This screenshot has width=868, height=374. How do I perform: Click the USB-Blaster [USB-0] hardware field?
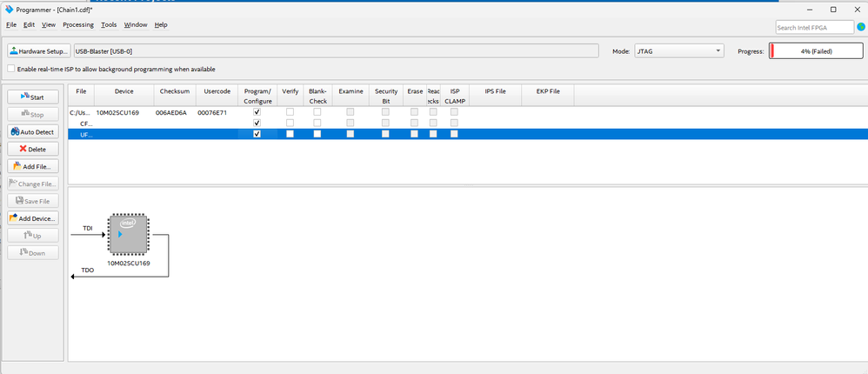(336, 51)
